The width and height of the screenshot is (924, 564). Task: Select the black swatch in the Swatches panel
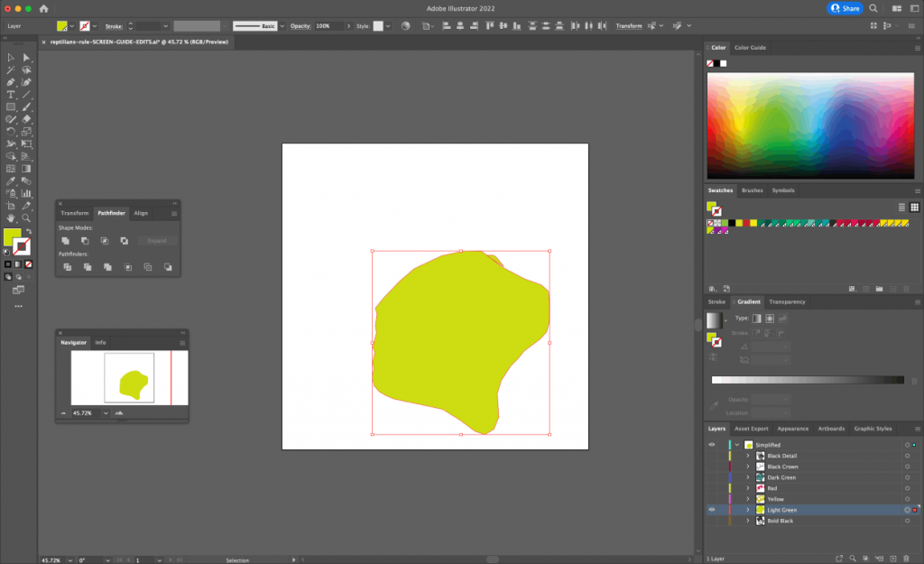[x=732, y=223]
